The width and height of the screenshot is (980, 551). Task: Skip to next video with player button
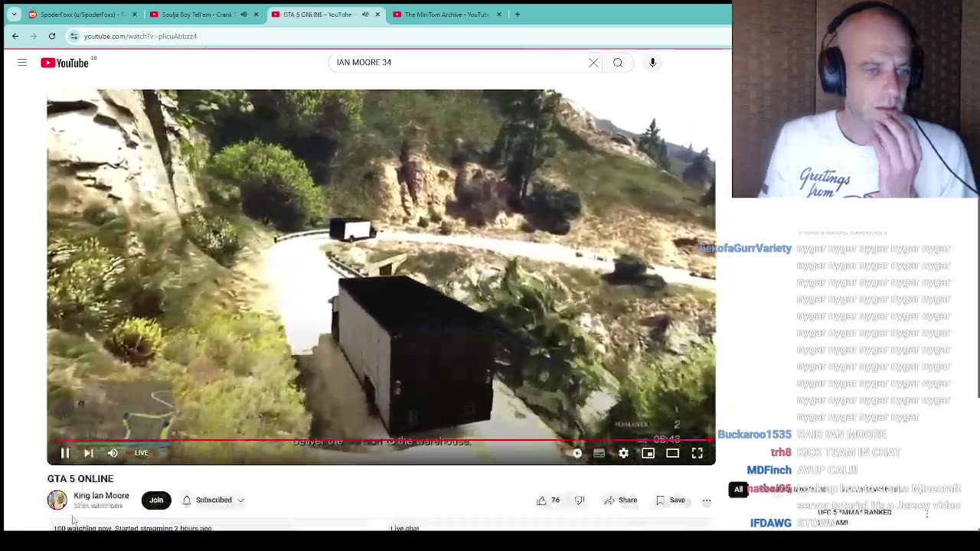(x=89, y=453)
